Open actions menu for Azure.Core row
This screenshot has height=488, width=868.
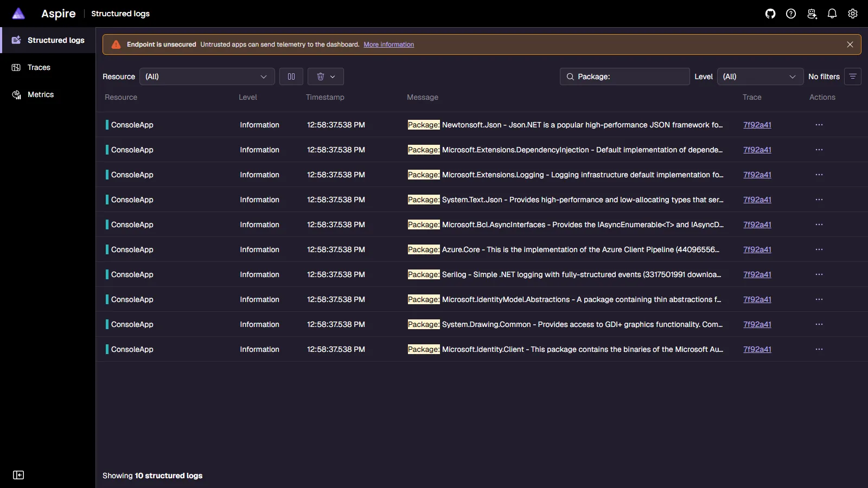tap(819, 249)
